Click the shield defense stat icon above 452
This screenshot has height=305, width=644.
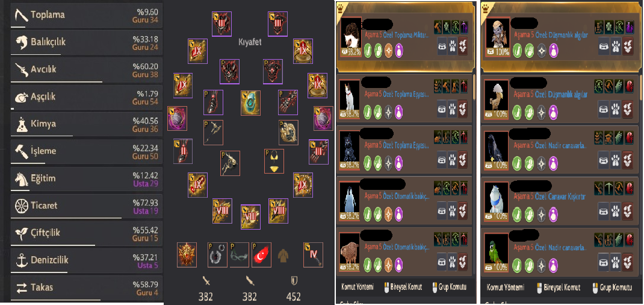click(x=294, y=281)
